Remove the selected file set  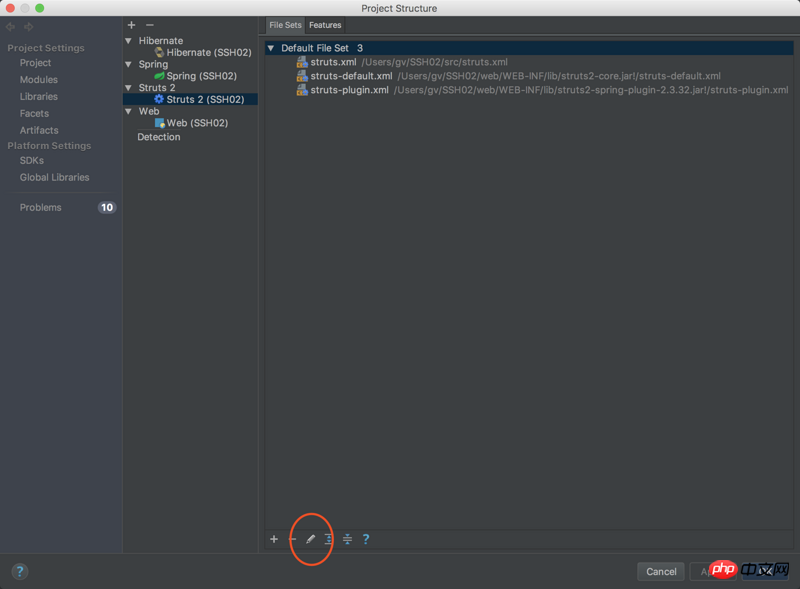292,539
